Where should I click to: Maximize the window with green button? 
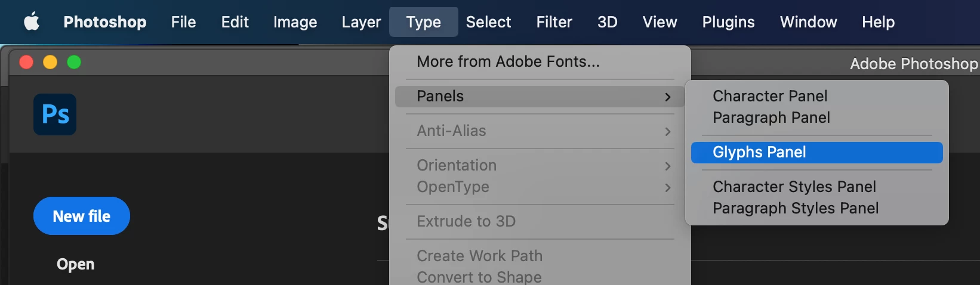tap(74, 62)
